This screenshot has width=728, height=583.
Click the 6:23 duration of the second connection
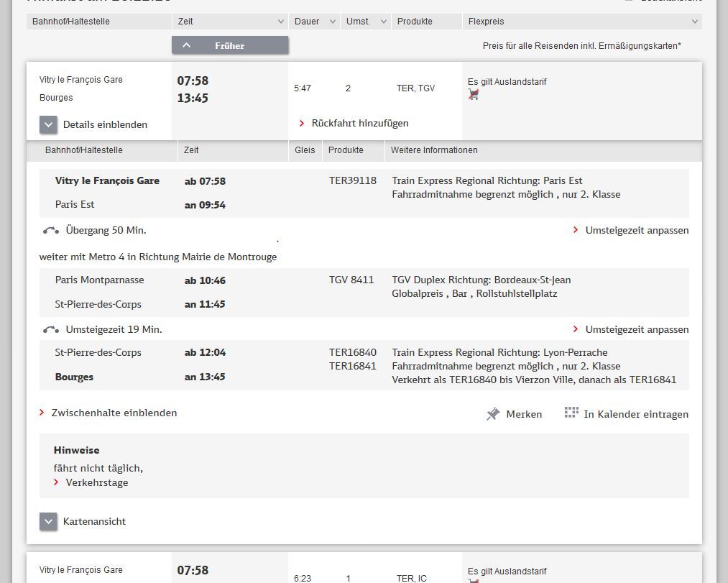[x=303, y=579]
